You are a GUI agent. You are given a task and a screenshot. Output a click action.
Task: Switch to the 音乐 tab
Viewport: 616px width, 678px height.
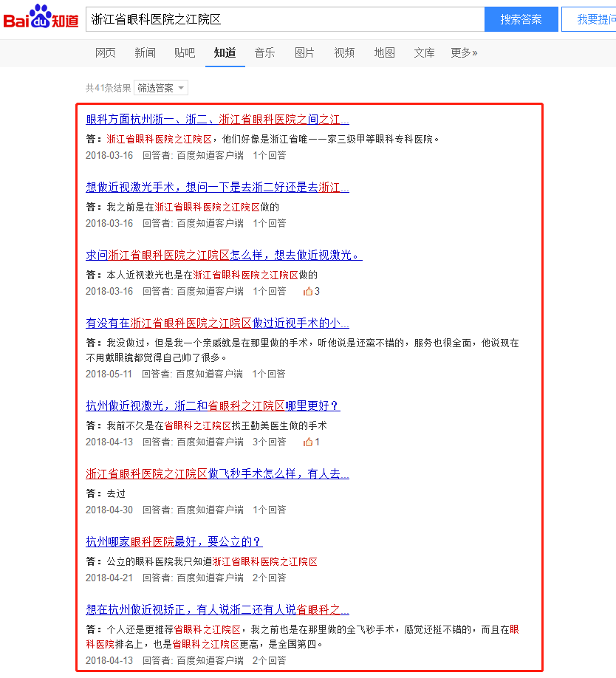click(264, 52)
